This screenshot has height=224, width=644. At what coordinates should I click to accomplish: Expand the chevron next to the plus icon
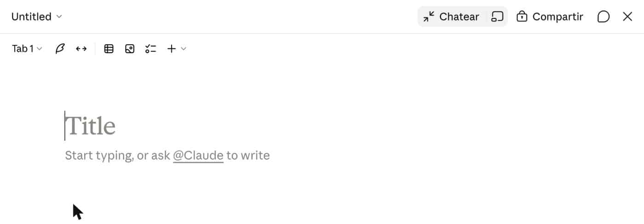point(184,49)
